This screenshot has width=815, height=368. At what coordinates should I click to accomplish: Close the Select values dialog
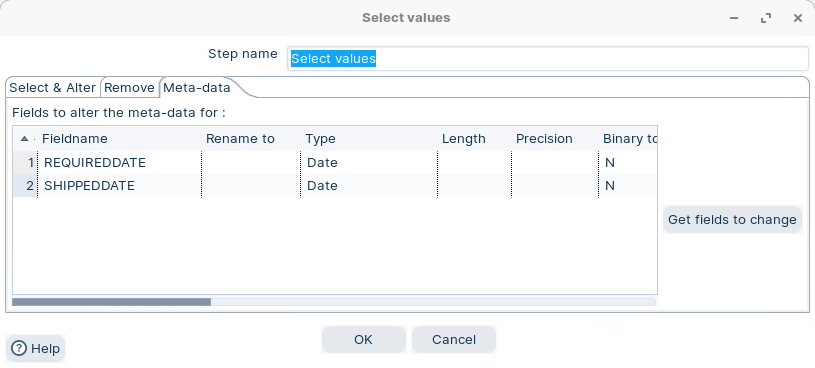(x=798, y=18)
